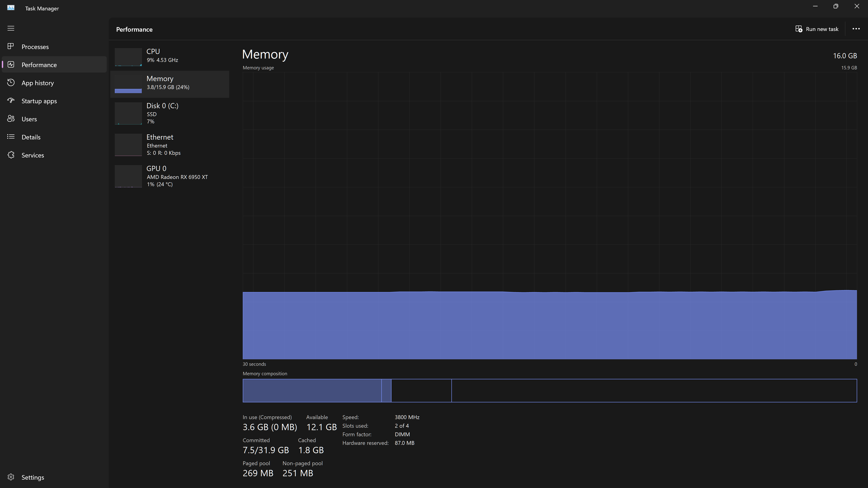Open the Settings page label
This screenshot has height=488, width=868.
[x=33, y=478]
